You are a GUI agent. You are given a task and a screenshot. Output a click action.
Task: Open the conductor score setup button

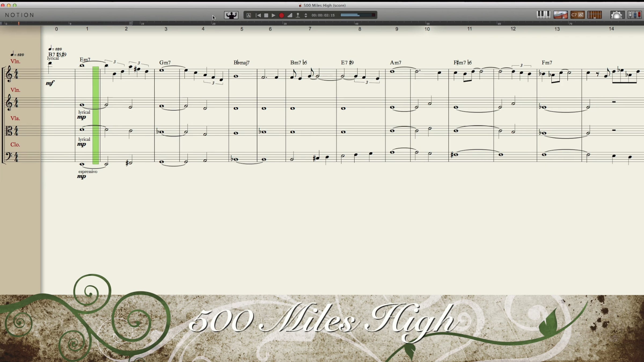pyautogui.click(x=231, y=15)
